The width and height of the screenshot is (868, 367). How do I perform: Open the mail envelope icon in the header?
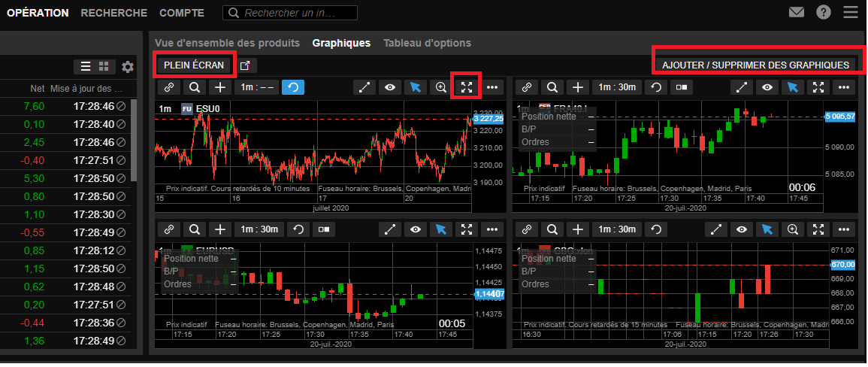797,13
